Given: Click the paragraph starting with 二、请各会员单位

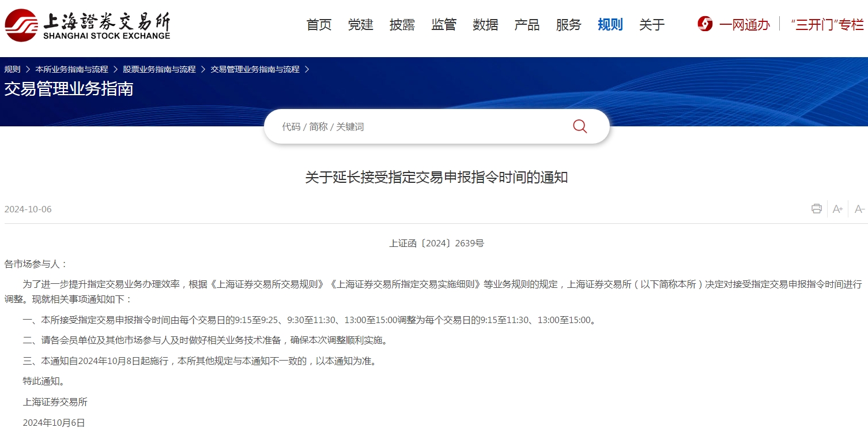Looking at the screenshot, I should tap(207, 340).
